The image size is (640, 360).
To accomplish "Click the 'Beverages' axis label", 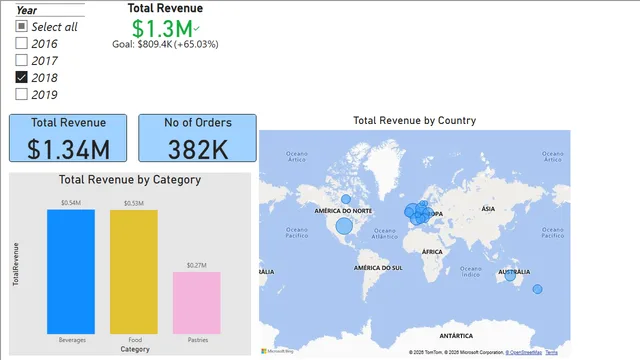I will (72, 340).
